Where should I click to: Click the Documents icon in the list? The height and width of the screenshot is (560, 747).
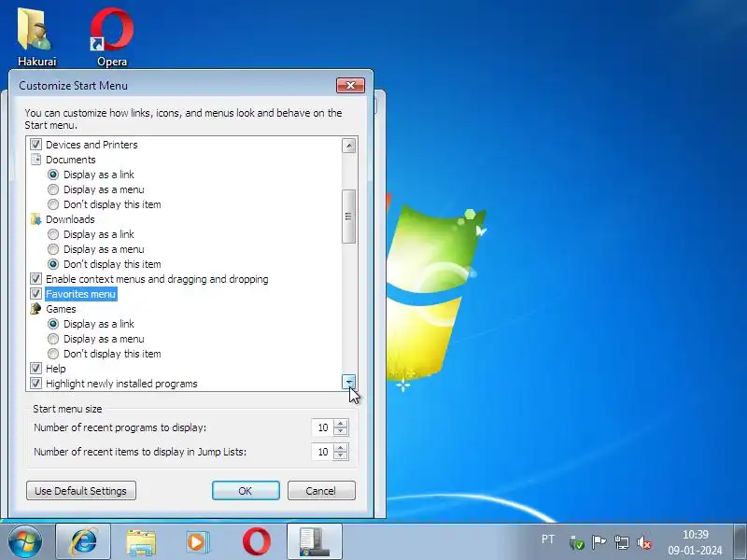[35, 160]
